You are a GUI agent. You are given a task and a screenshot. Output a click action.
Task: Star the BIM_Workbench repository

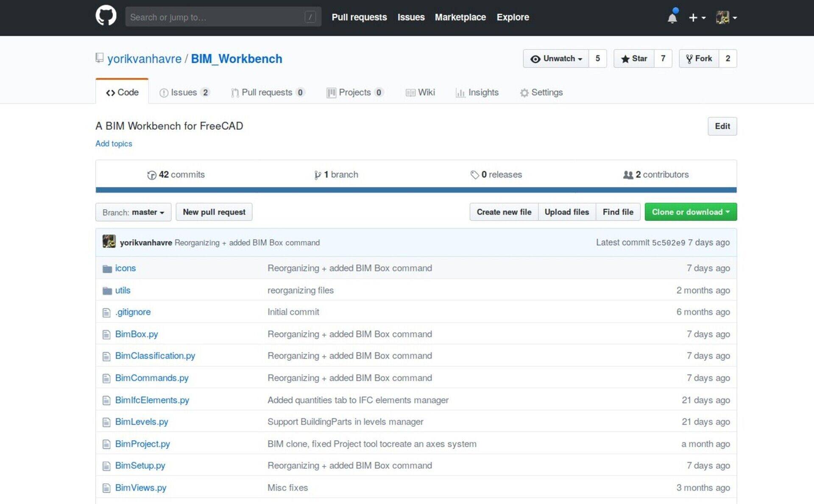tap(634, 58)
